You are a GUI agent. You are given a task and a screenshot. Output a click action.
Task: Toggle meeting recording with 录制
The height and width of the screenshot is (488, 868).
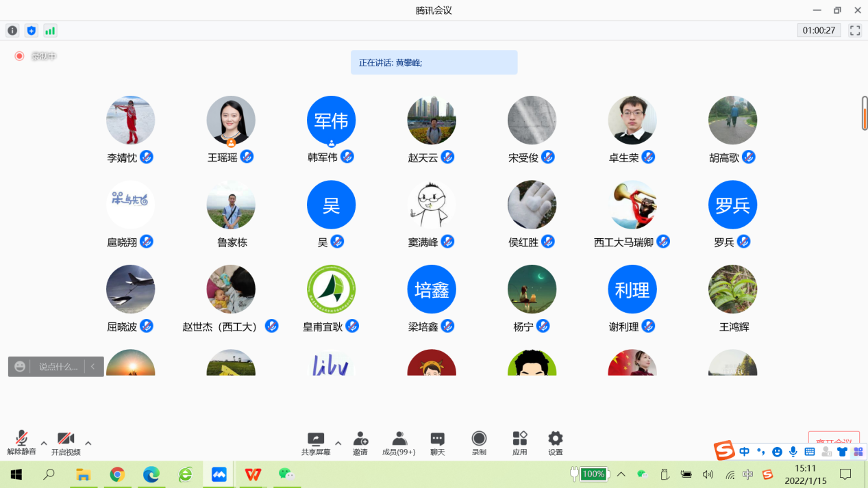[479, 443]
